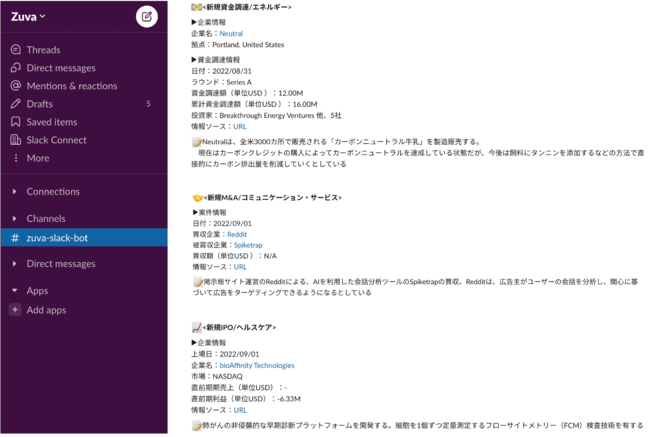This screenshot has height=437, width=650.
Task: Click the listing date '2022/09/01' in IPO post
Action: [x=239, y=354]
